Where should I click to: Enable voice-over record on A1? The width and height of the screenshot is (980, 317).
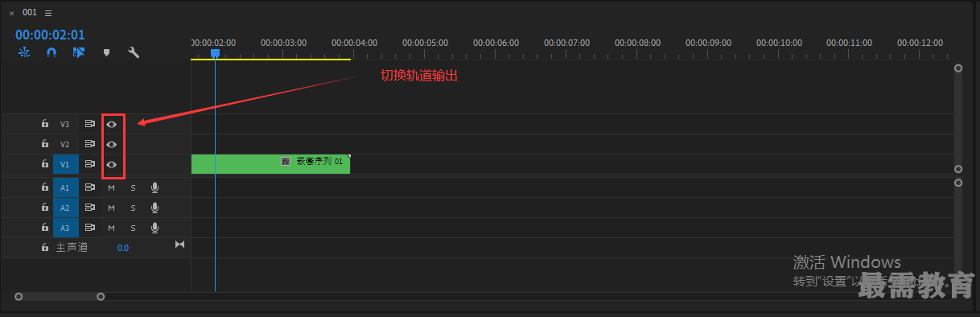click(x=154, y=187)
